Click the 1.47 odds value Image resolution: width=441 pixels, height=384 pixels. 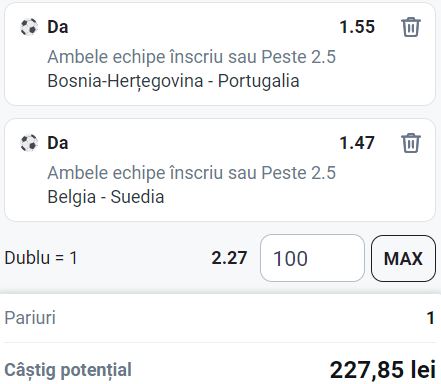coord(357,143)
